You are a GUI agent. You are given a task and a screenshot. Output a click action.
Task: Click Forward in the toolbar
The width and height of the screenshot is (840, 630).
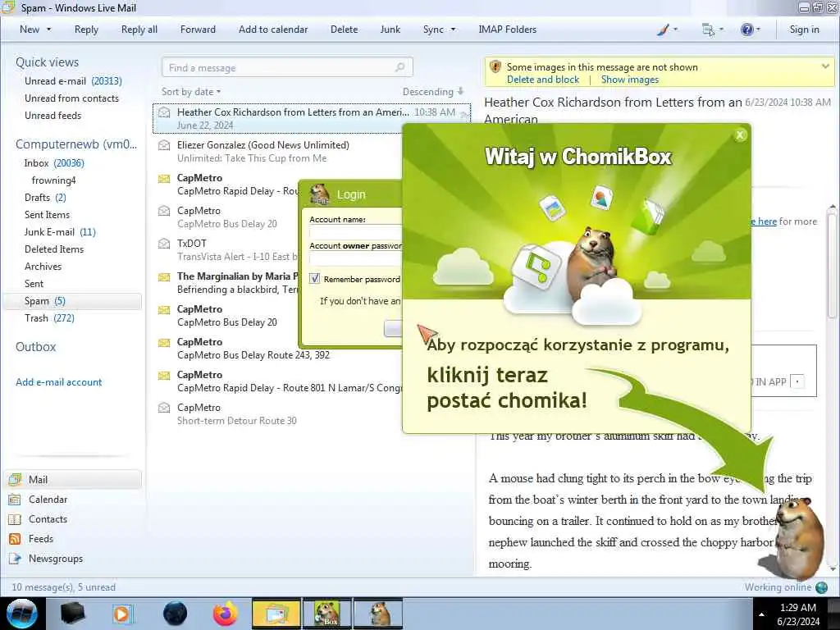coord(198,30)
